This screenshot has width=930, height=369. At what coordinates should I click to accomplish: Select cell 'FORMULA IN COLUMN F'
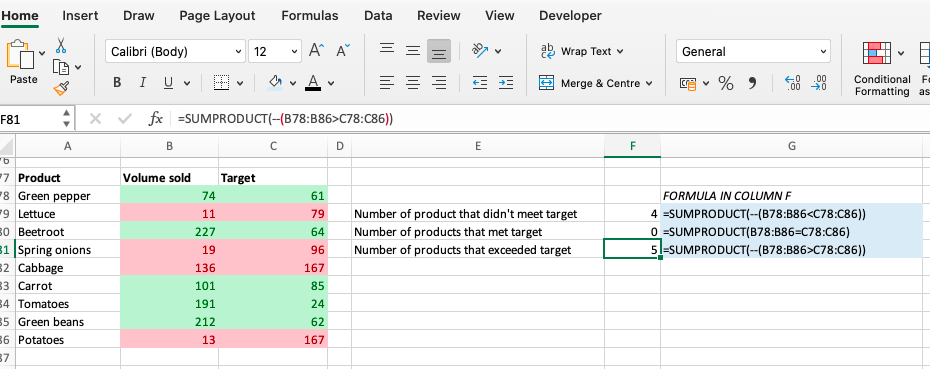click(x=791, y=196)
